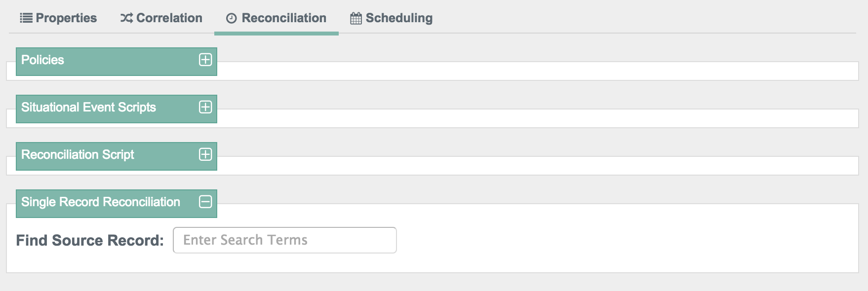Select the Reconciliation tab label
Screen dimensions: 868x291
[284, 18]
